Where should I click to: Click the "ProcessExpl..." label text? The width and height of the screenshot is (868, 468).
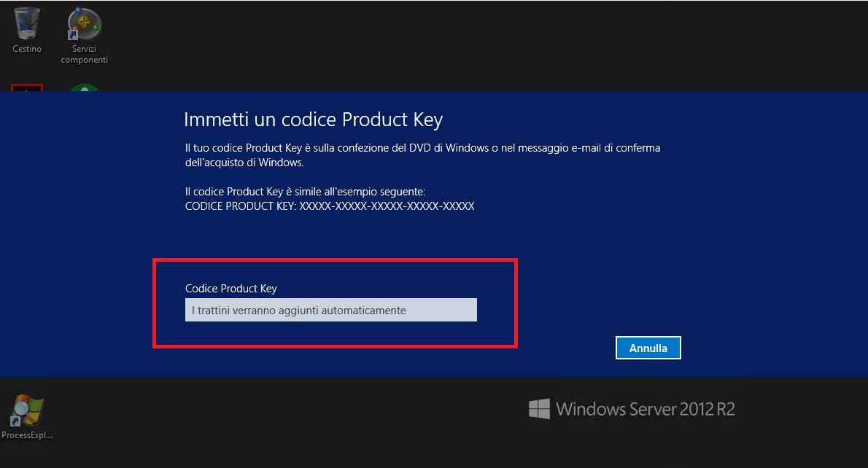click(27, 435)
